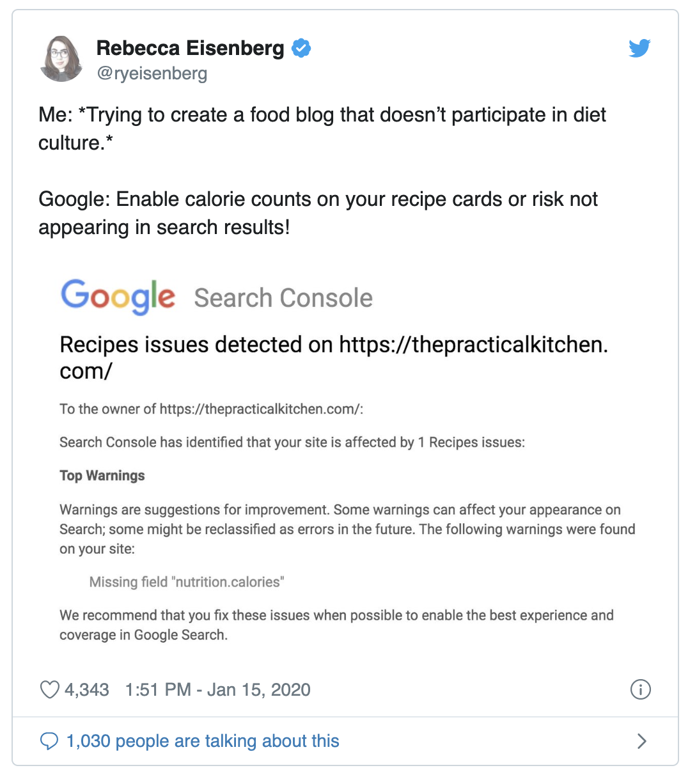Click the "Search Console" title in image

[x=283, y=298]
